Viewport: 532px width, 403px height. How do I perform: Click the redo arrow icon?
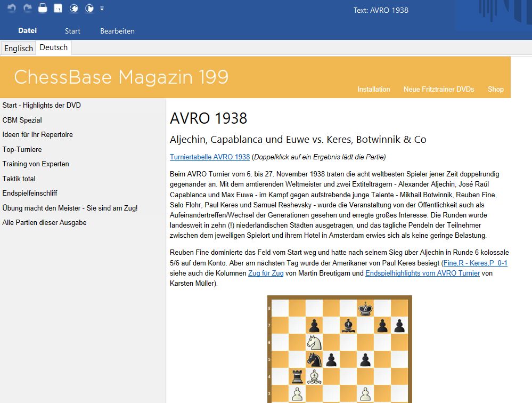pos(27,9)
